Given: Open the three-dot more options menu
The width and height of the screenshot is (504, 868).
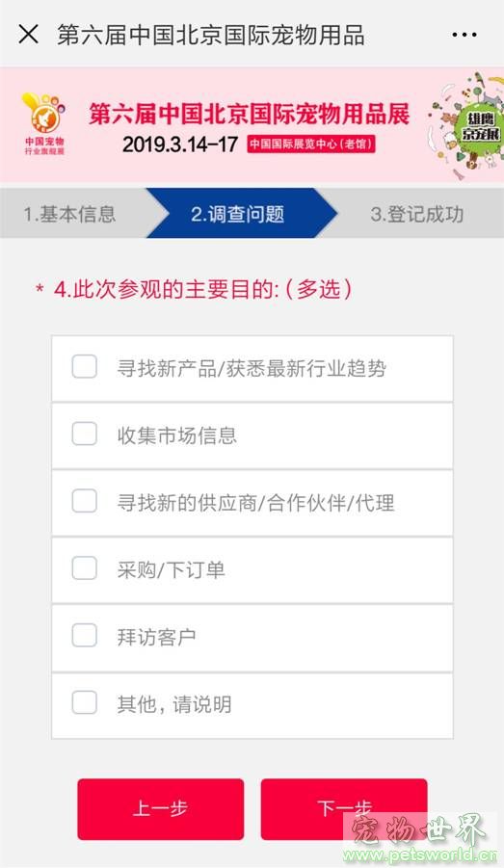Looking at the screenshot, I should 464,35.
